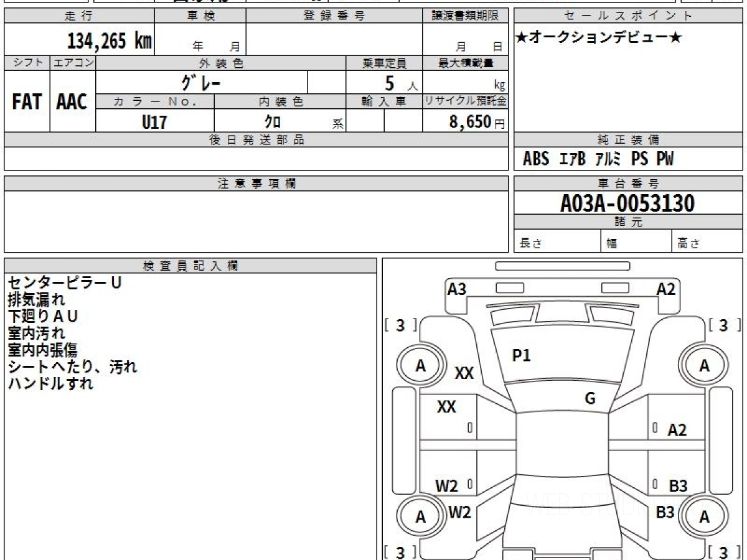Click the ★オークションデビュー★ sales point text
Screen dimensions: 747x560
(x=599, y=37)
